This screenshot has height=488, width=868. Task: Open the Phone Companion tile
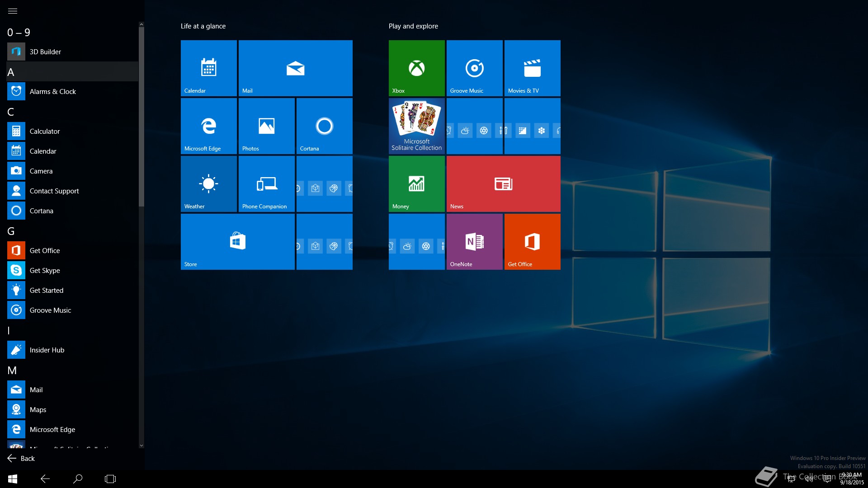pos(267,184)
